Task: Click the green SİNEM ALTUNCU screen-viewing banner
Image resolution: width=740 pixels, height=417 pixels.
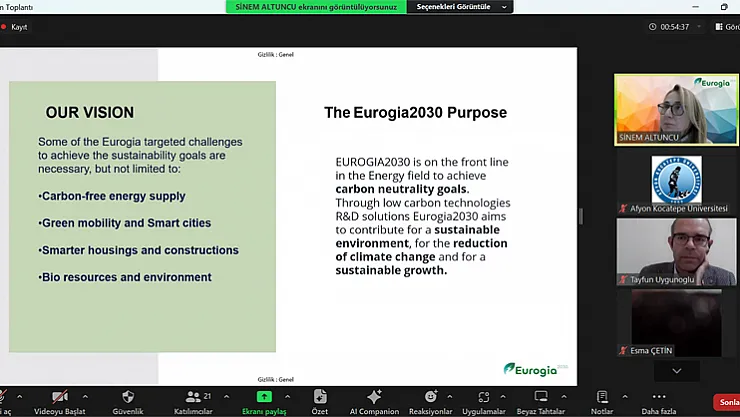Action: 316,7
